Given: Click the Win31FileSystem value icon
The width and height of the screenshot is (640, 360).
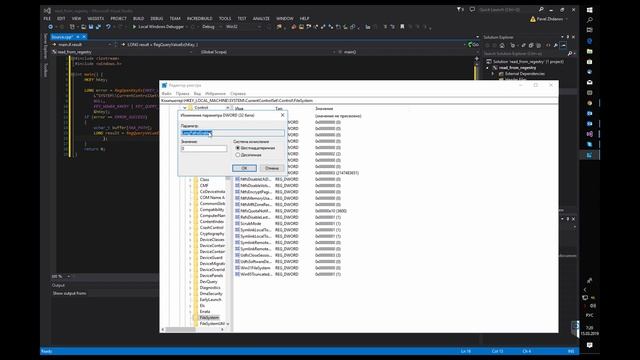Looking at the screenshot, I should 237,268.
